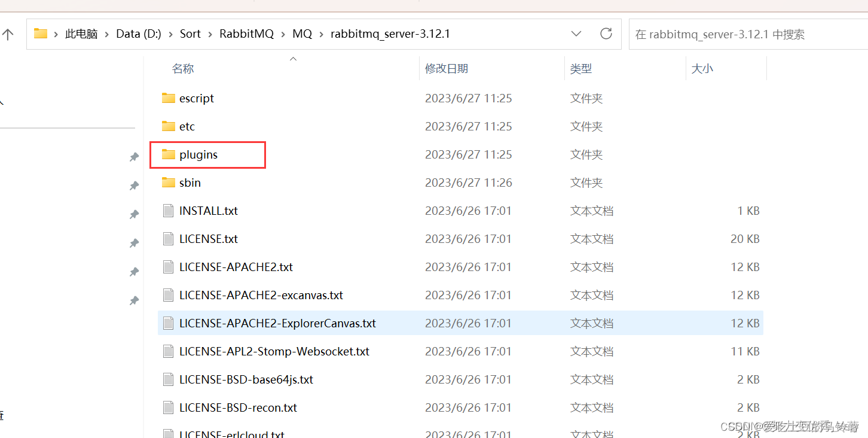Viewport: 868px width, 438px height.
Task: Expand chevron after 此电脑 in breadcrumb
Action: coord(107,34)
